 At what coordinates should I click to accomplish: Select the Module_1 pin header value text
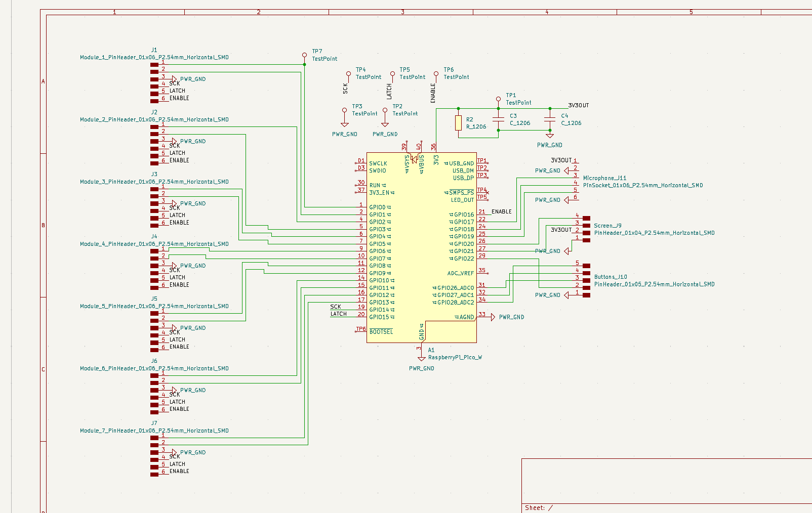tap(154, 58)
